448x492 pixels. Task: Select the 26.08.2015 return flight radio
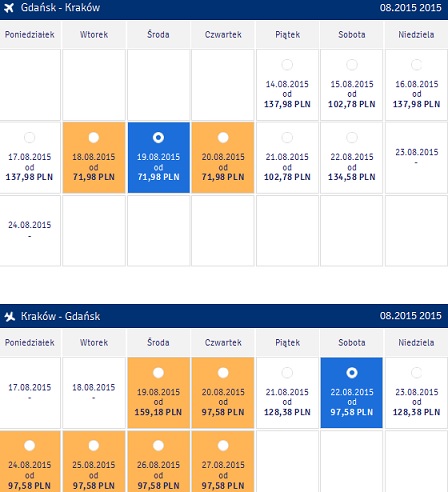158,445
